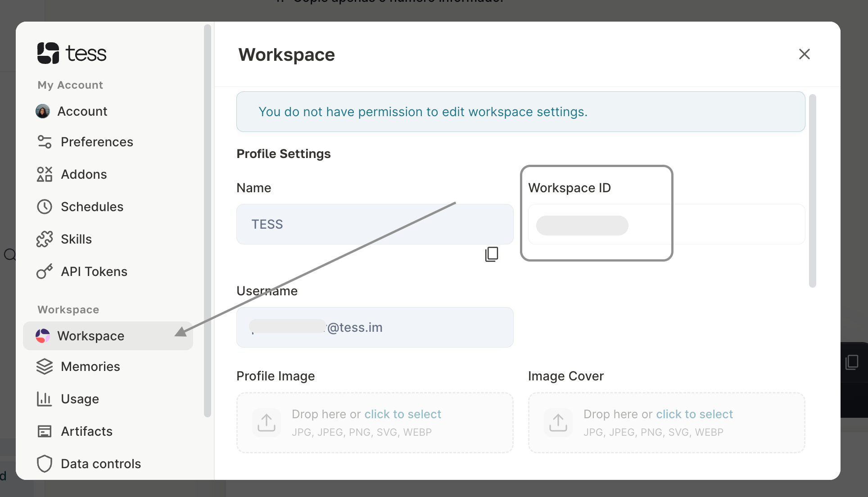This screenshot has height=497, width=868.
Task: Click the Workspace colored logo icon
Action: [x=43, y=336]
